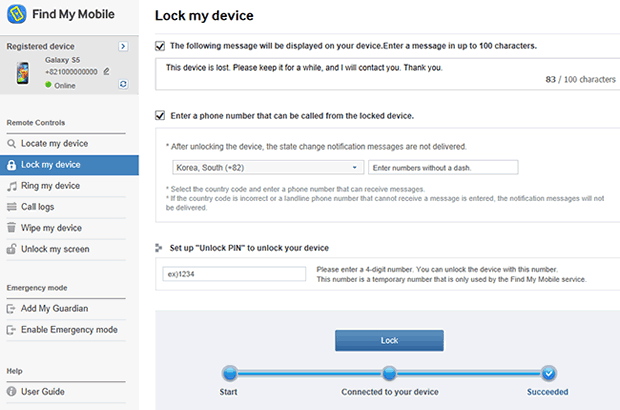This screenshot has width=620, height=410.
Task: Click the magnifier Locate icon
Action: [11, 144]
